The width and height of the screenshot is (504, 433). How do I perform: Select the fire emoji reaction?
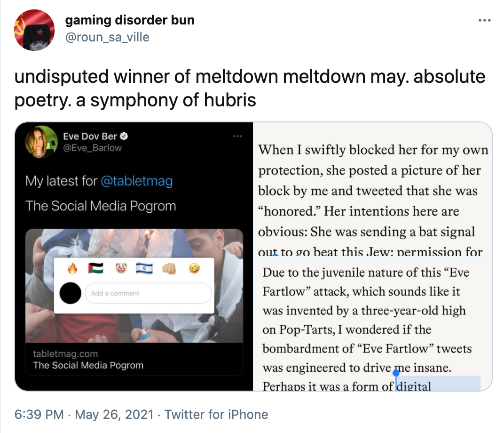click(72, 268)
